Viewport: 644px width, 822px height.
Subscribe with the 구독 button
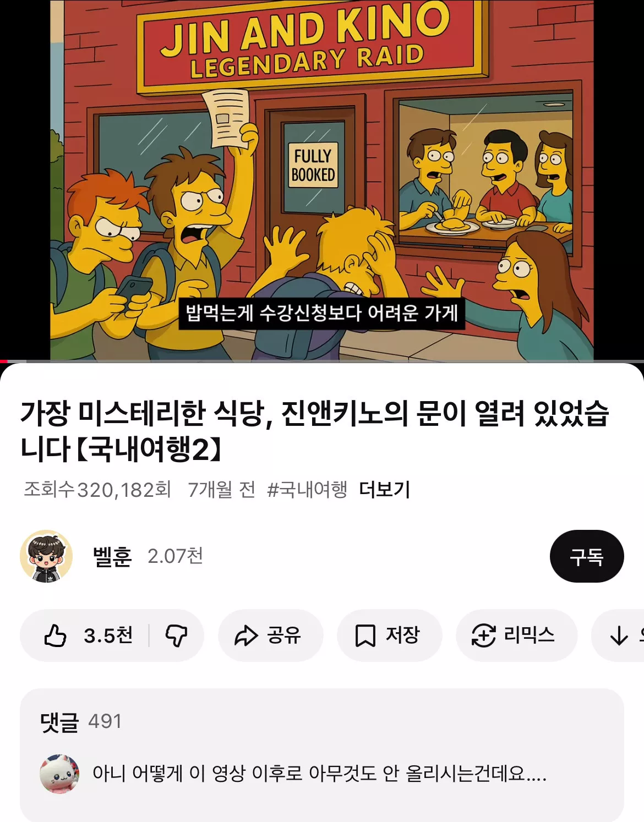tap(587, 556)
